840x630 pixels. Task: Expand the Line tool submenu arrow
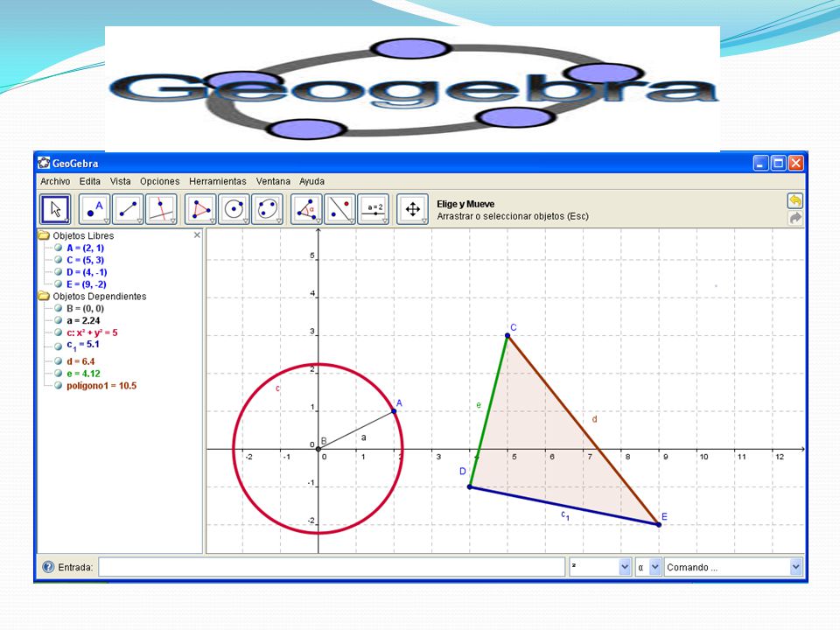(x=139, y=220)
